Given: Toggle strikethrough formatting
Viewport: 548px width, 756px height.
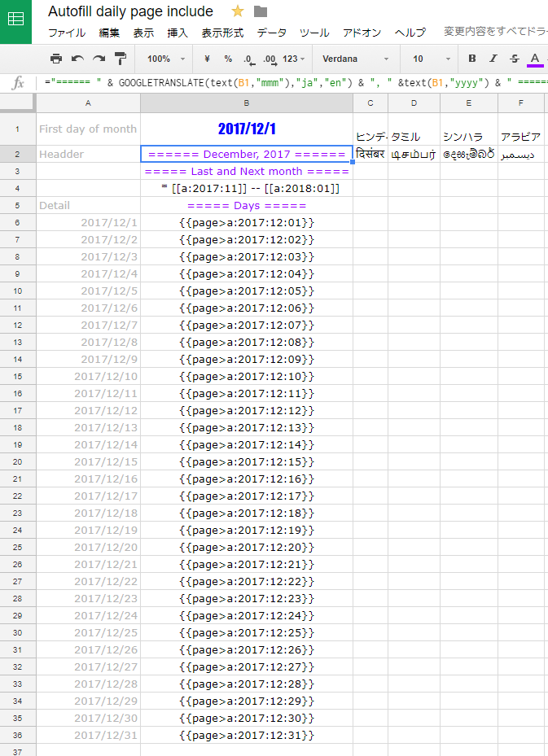Looking at the screenshot, I should (515, 59).
